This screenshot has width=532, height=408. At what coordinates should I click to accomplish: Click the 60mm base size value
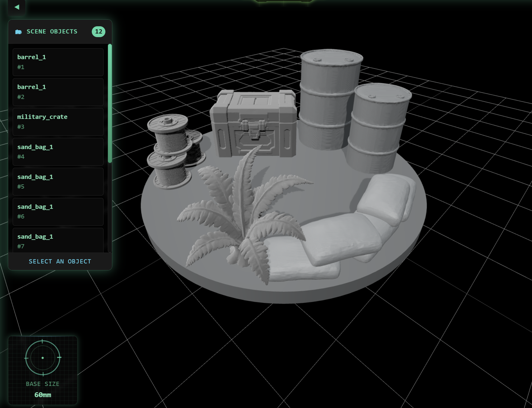43,395
